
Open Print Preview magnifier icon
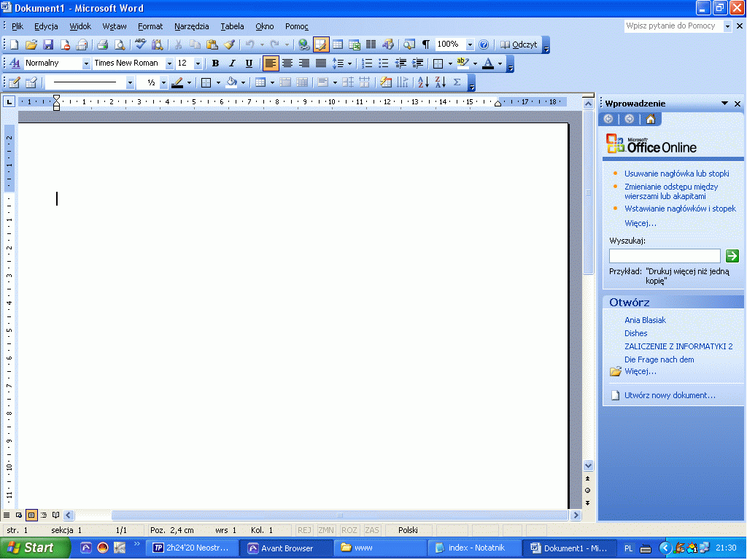[120, 44]
